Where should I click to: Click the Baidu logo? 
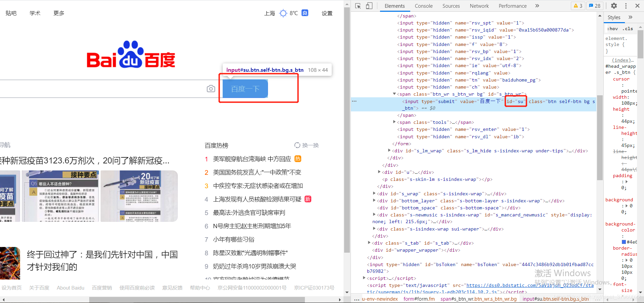131,54
